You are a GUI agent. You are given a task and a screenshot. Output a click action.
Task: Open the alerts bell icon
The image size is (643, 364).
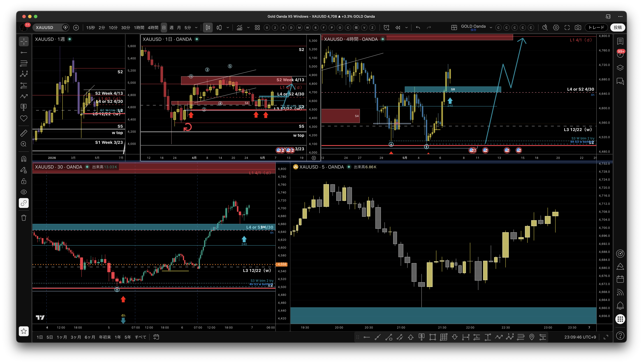[x=620, y=306]
